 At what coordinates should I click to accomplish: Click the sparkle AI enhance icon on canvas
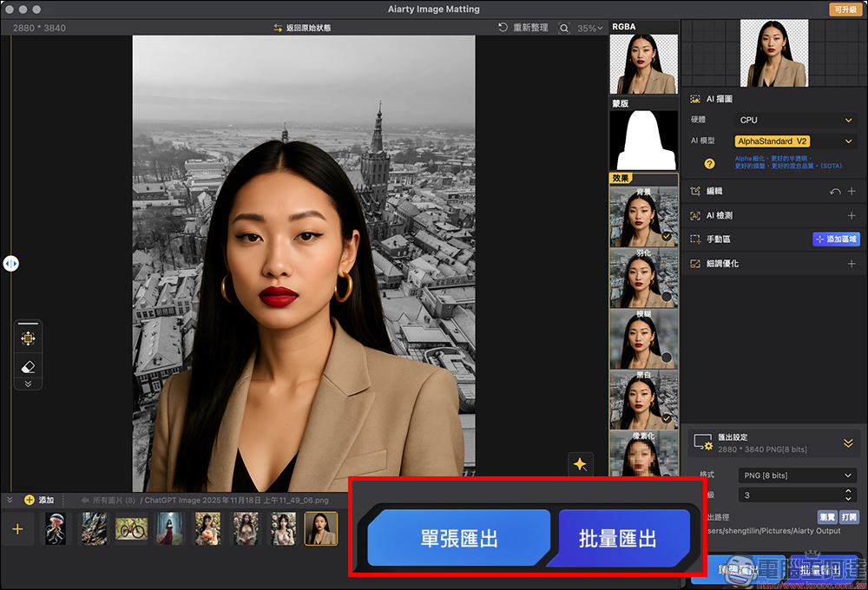point(581,463)
